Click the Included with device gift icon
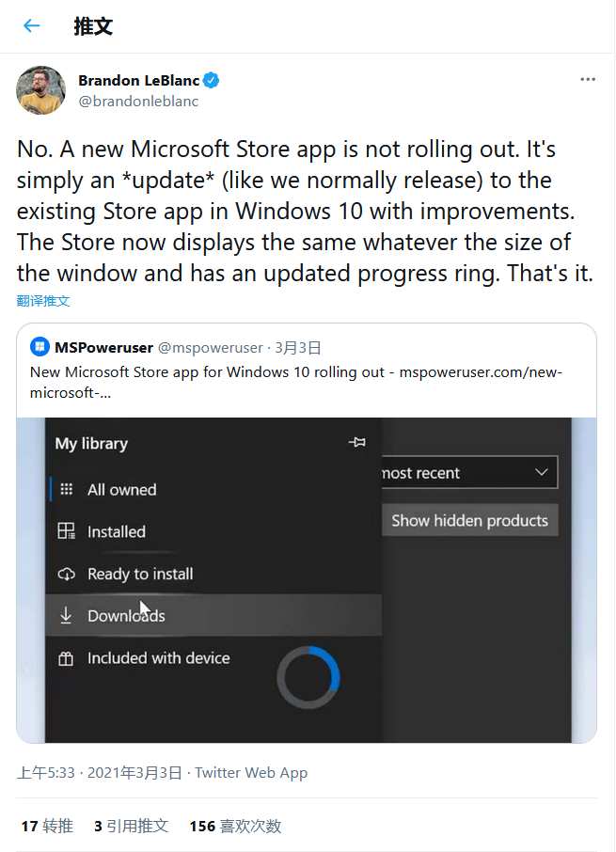 (x=66, y=658)
